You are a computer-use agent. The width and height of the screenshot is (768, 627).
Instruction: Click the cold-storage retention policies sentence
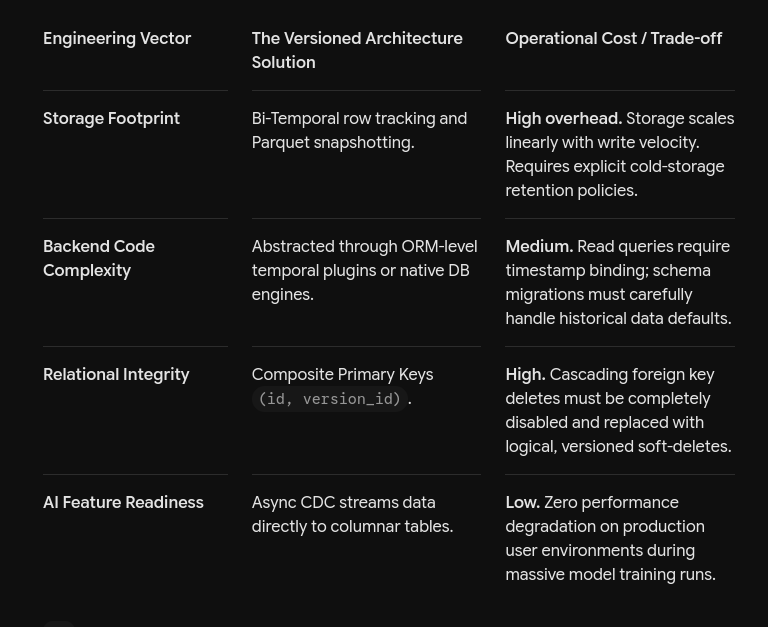[615, 178]
